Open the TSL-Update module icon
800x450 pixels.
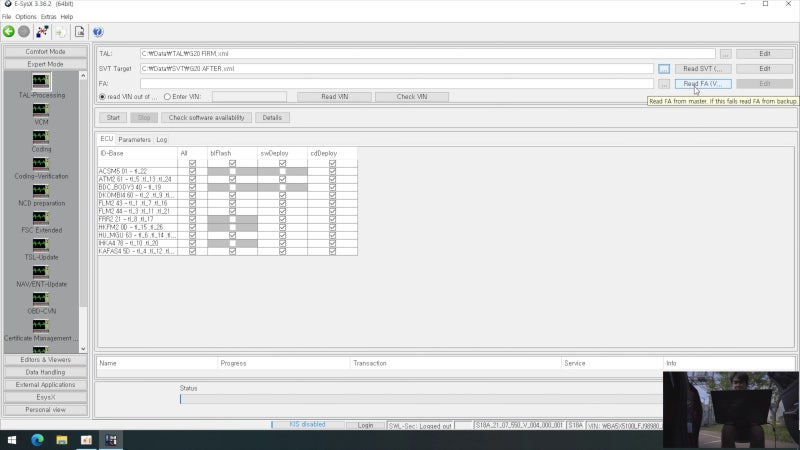(x=41, y=244)
